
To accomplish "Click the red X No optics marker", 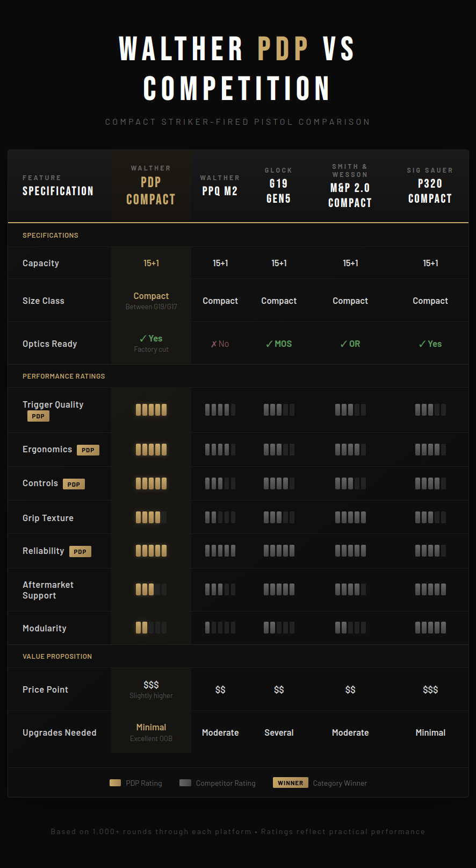I will click(220, 344).
